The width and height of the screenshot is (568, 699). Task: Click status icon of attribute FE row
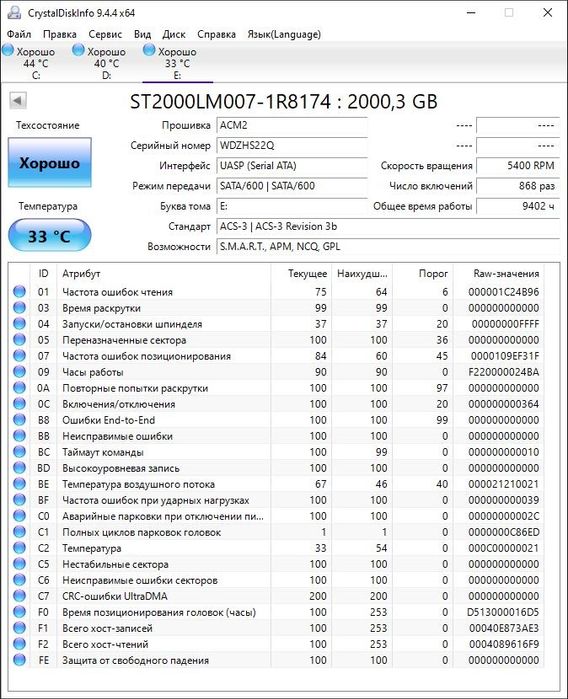pyautogui.click(x=19, y=660)
